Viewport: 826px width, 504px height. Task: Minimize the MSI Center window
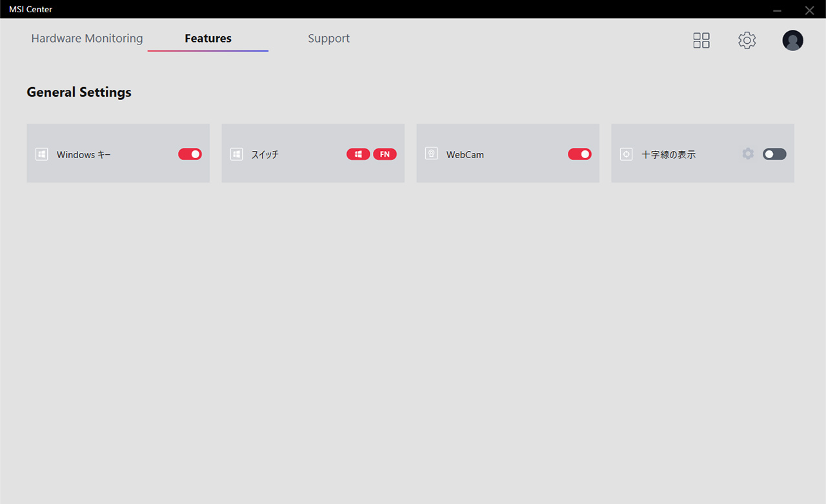[x=778, y=10]
